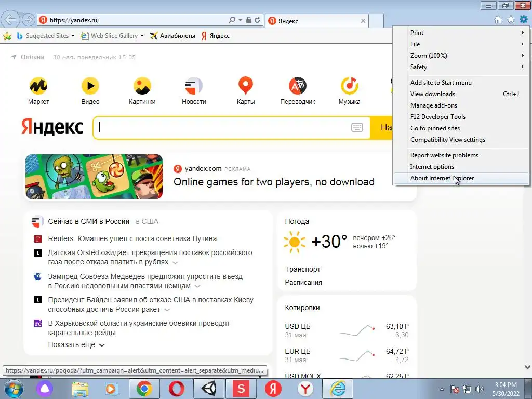Open Расписания schedules link
The width and height of the screenshot is (532, 399).
(303, 282)
